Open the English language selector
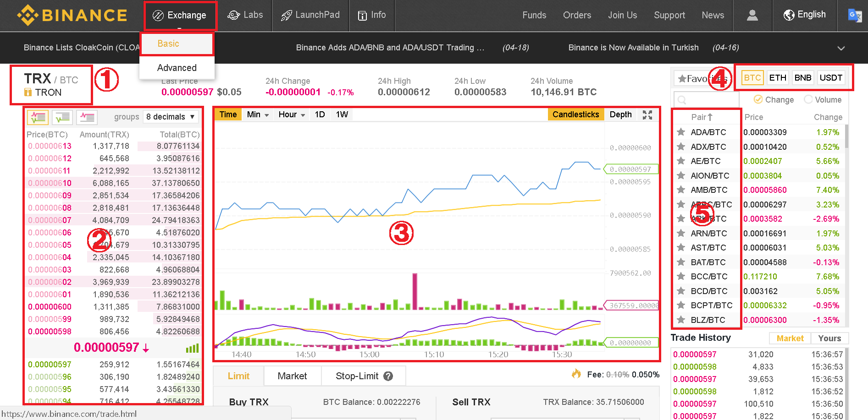Image resolution: width=868 pixels, height=420 pixels. point(805,15)
